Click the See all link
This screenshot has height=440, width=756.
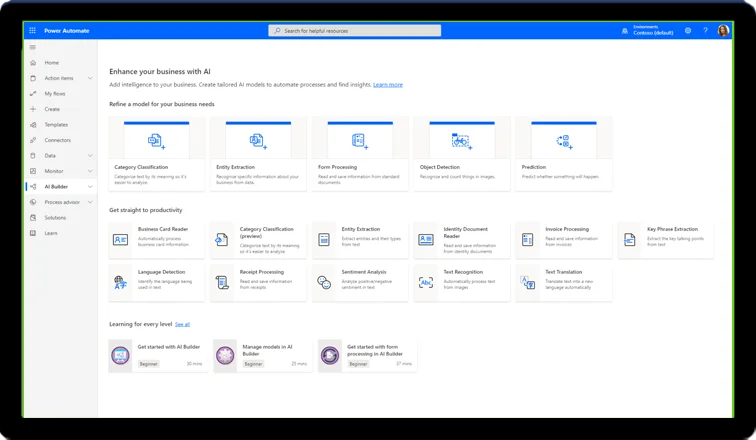[182, 324]
